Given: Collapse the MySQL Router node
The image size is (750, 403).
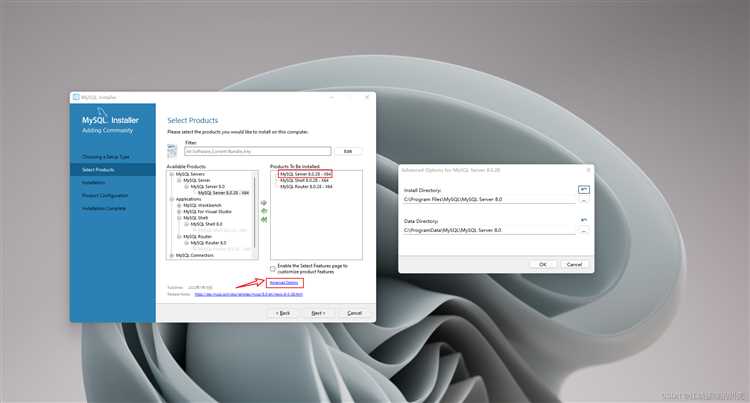Looking at the screenshot, I should 179,237.
